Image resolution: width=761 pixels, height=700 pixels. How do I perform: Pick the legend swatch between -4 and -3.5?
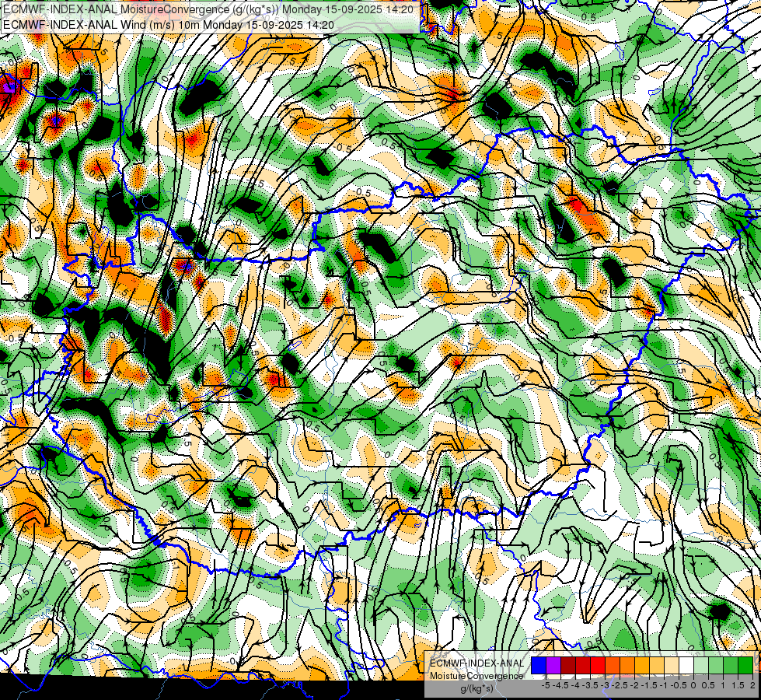pyautogui.click(x=583, y=666)
